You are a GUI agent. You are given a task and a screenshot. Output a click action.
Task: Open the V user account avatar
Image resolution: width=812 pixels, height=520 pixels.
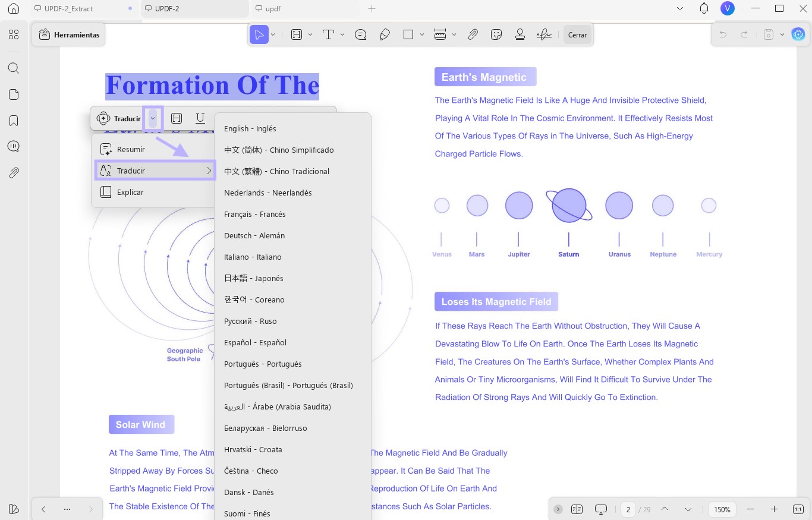tap(727, 8)
